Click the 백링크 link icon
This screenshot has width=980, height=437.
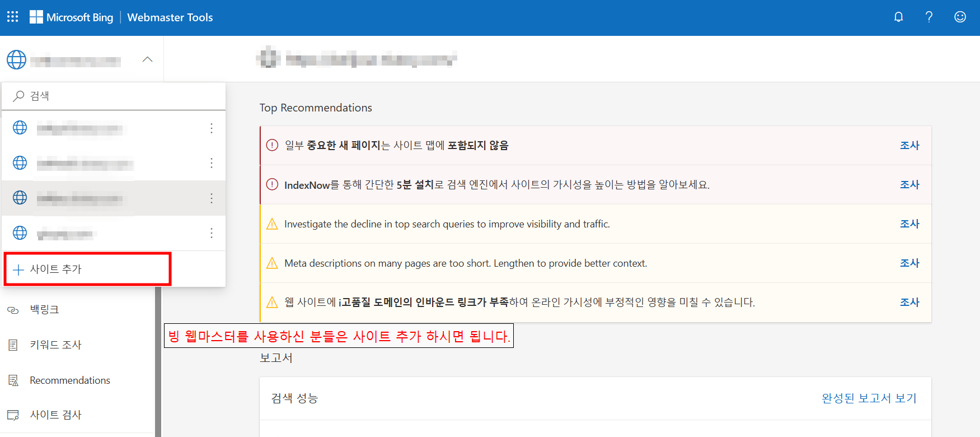tap(13, 310)
